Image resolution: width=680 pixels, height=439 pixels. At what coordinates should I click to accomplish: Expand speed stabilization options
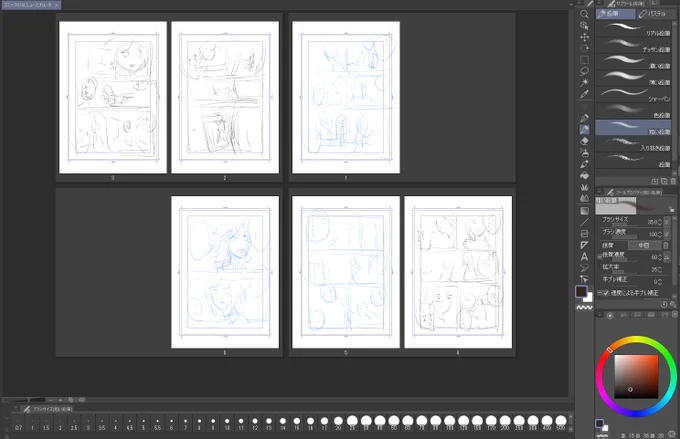click(599, 293)
